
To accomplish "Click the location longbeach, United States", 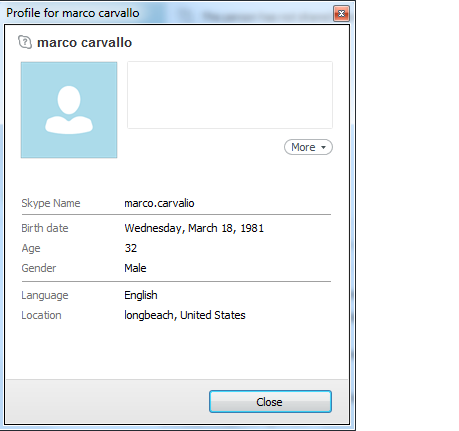I will click(x=185, y=315).
